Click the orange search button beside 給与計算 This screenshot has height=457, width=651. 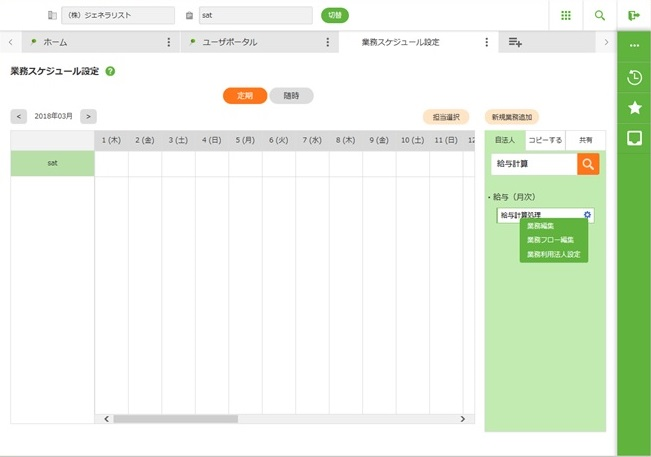[588, 164]
